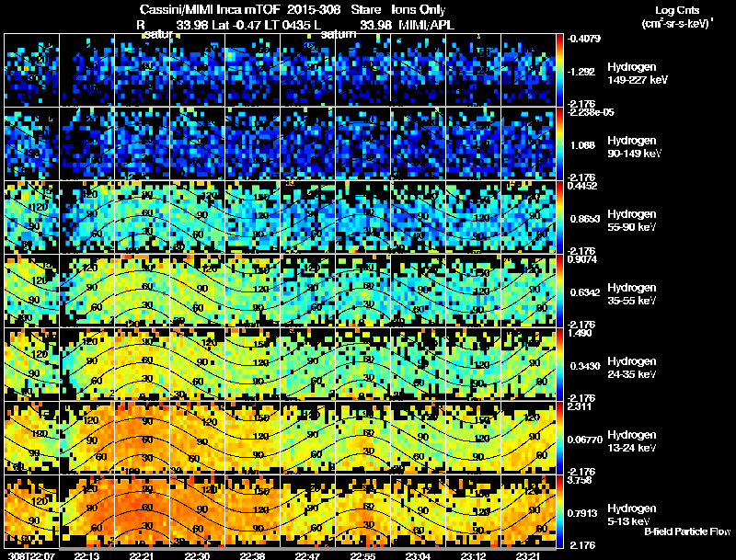Click the '1.068' colorbar value
Image resolution: width=736 pixels, height=560 pixels.
point(582,145)
